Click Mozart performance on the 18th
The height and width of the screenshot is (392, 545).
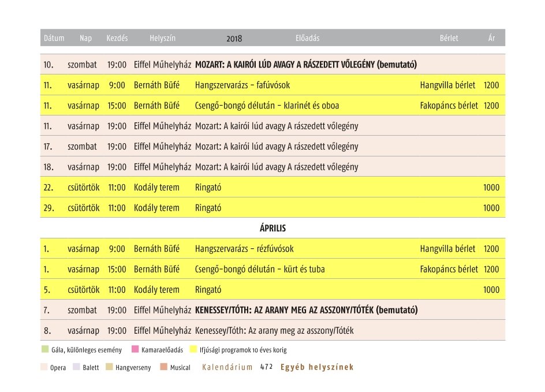[277, 167]
